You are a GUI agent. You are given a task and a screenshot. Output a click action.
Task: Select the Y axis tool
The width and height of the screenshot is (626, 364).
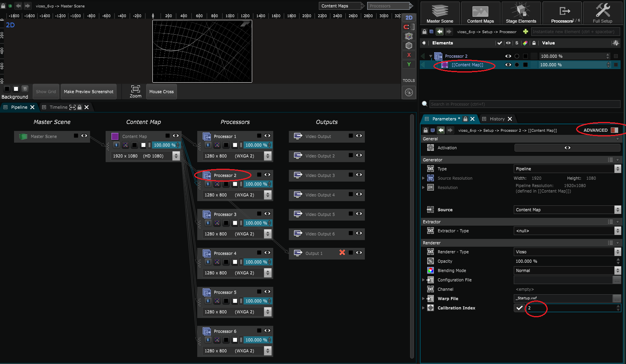point(409,64)
